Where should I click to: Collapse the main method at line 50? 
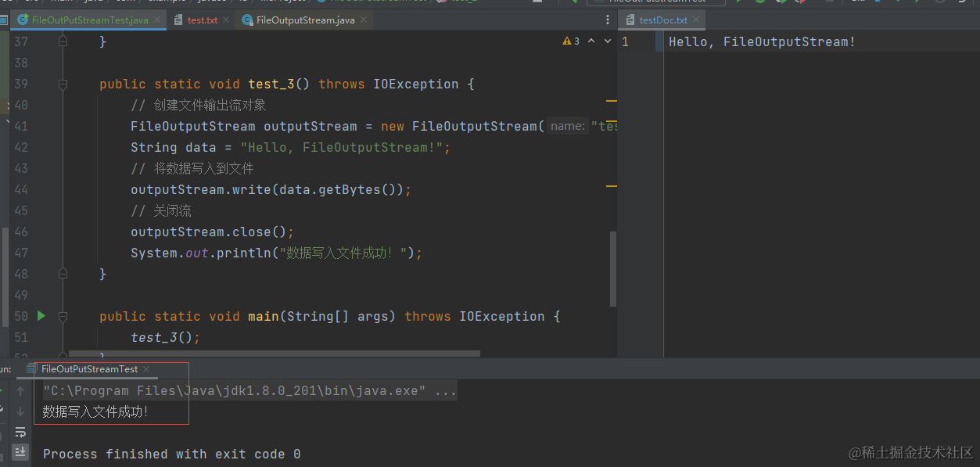[63, 316]
